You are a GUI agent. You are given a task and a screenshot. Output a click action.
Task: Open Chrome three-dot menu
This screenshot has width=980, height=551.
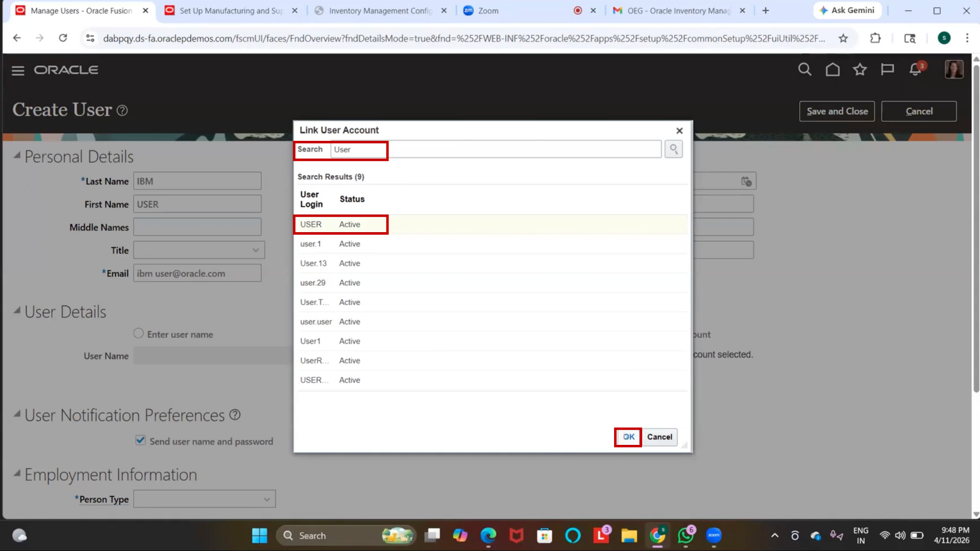tap(967, 38)
